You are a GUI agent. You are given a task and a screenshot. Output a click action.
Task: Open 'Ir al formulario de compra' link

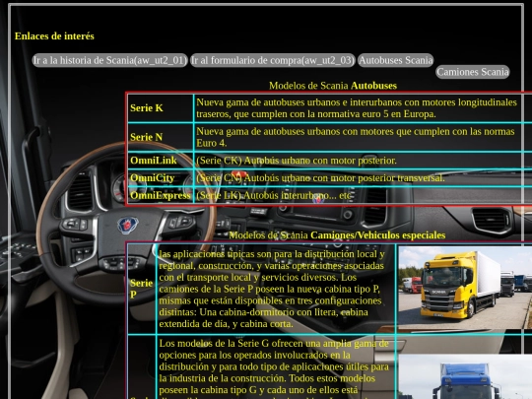point(273,60)
